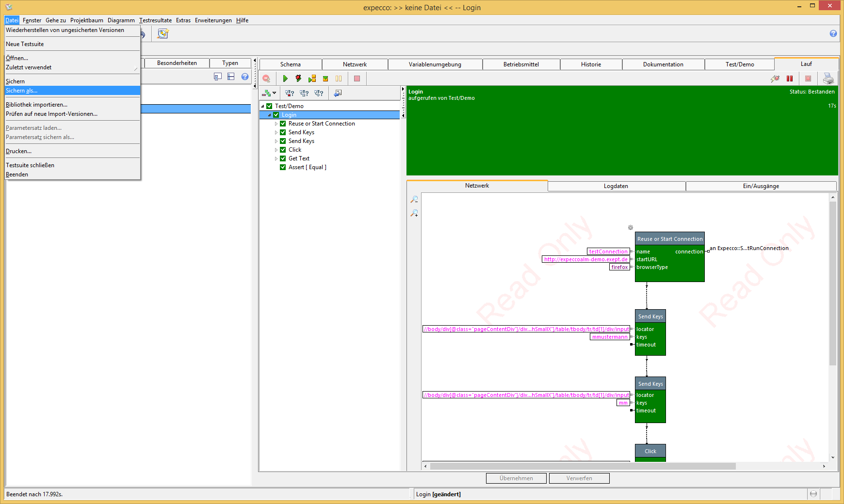Collapse the Test/Demo tree node

point(263,106)
